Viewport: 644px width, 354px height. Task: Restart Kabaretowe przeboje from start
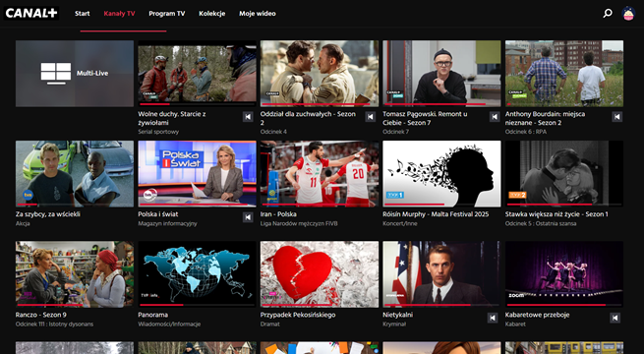615,318
